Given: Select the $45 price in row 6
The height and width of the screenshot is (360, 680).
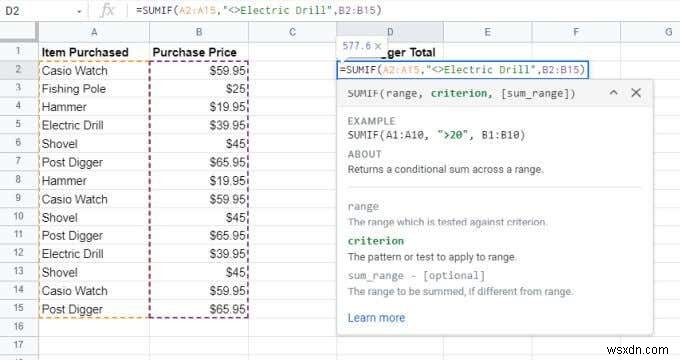Looking at the screenshot, I should 199,144.
